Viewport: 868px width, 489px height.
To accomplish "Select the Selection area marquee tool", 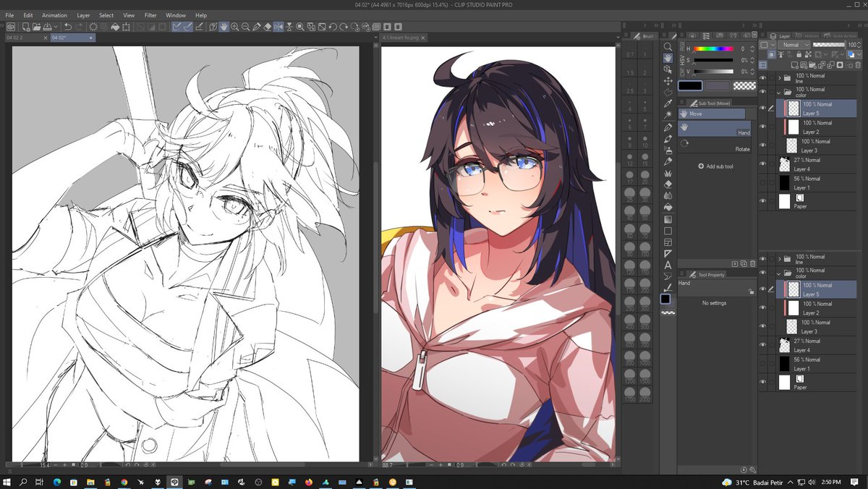I will pyautogui.click(x=668, y=93).
